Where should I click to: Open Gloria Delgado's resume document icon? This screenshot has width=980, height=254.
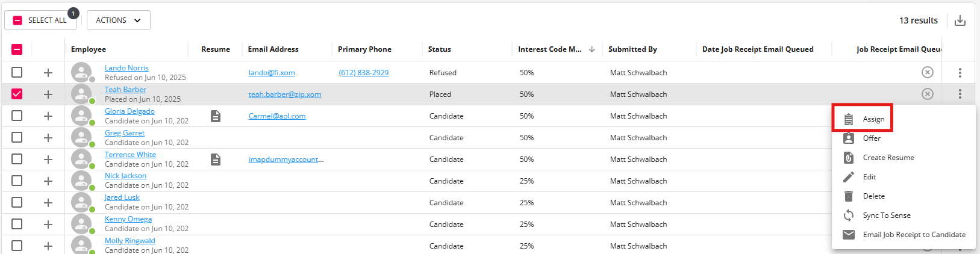pyautogui.click(x=216, y=116)
